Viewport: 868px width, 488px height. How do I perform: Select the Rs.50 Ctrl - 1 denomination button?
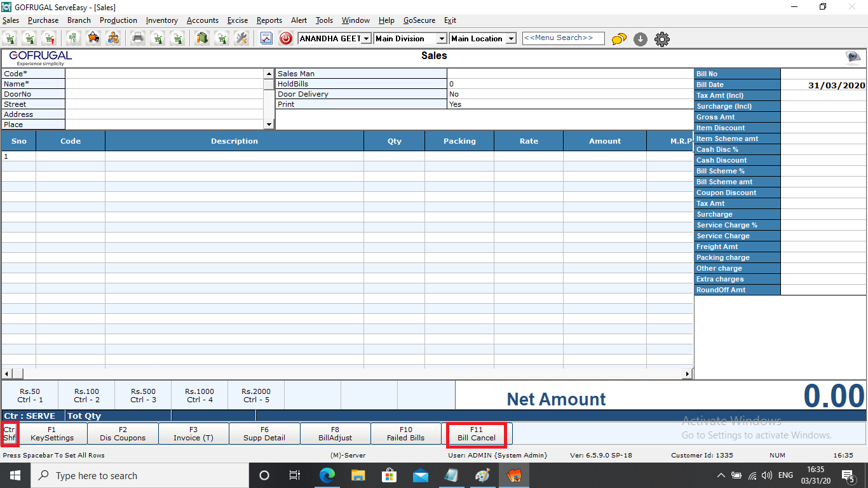30,395
